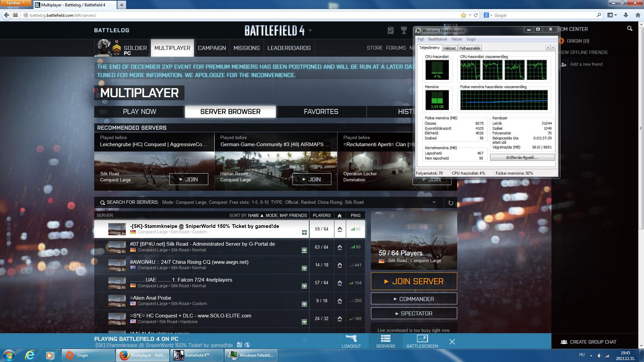Screen dimensions: 644x362
Task: Open the trophy awards icon in Battlelog header
Action: [404, 31]
